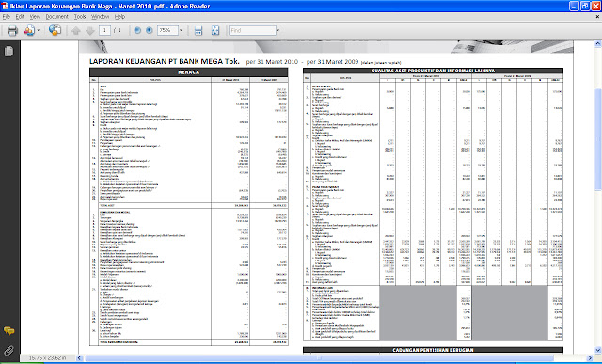This screenshot has width=602, height=364.
Task: Click the zoom in (plus) button
Action: [150, 30]
